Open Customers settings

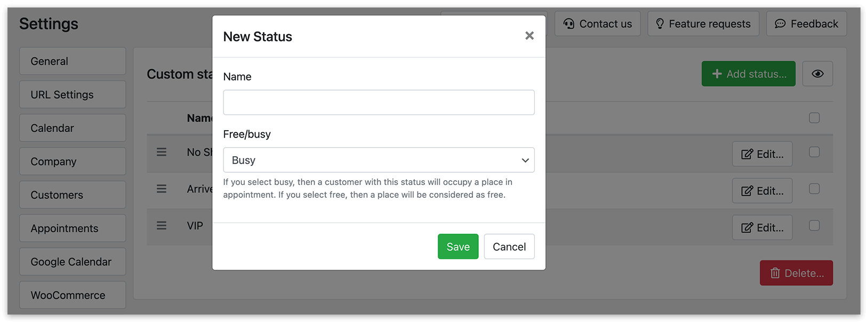point(73,195)
